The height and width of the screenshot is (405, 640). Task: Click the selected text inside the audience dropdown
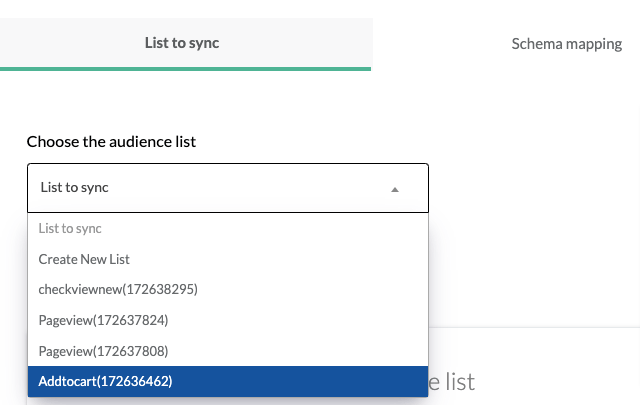tap(74, 187)
